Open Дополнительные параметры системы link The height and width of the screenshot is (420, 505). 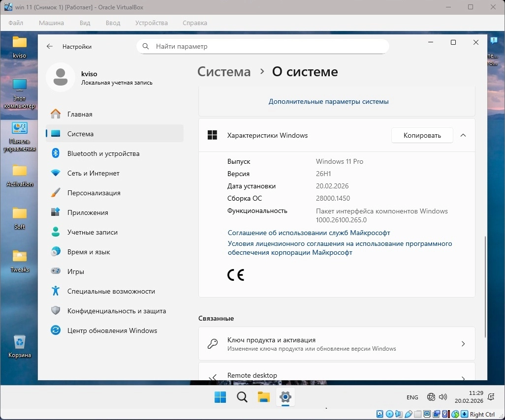click(328, 101)
